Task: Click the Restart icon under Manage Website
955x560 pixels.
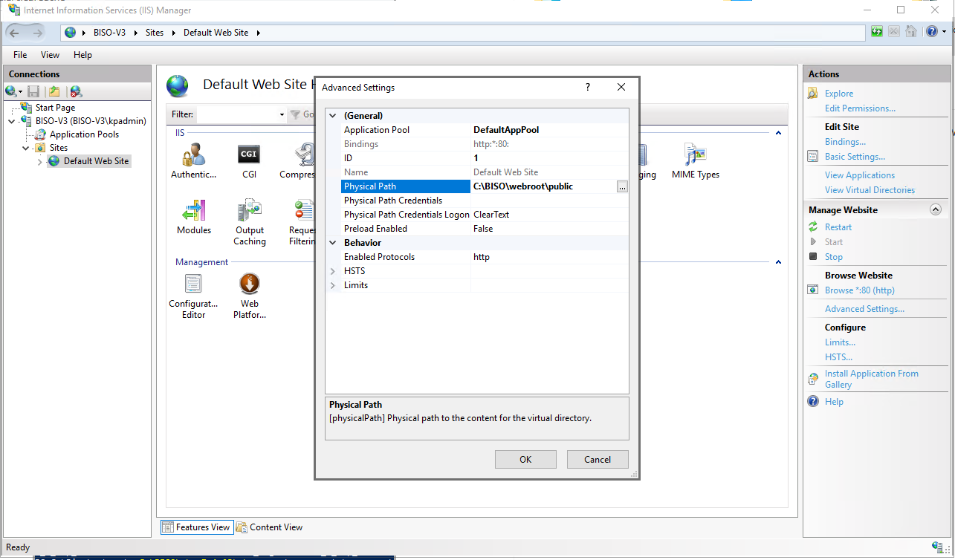Action: pyautogui.click(x=814, y=227)
